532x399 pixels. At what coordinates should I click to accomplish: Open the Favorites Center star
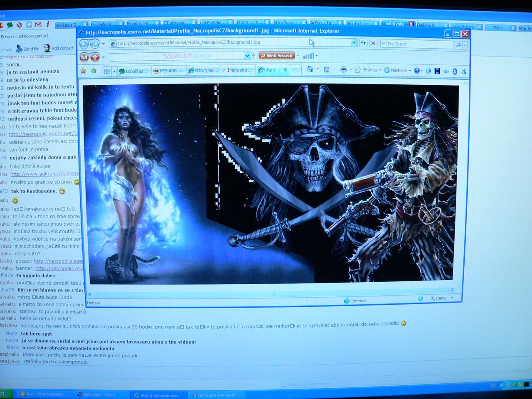coord(83,71)
